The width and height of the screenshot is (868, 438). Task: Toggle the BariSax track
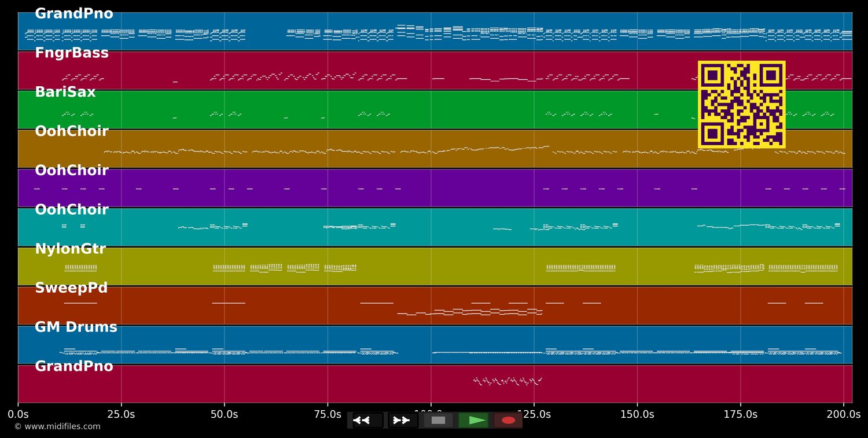(65, 91)
